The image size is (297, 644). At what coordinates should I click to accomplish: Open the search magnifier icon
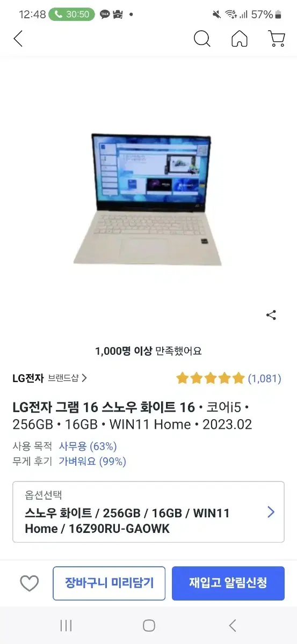click(x=202, y=39)
